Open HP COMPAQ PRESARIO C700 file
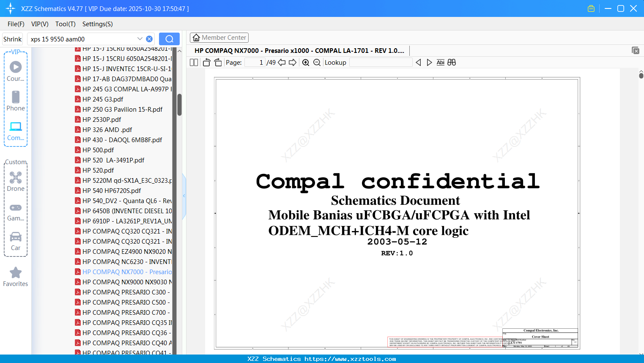The image size is (644, 363). (x=123, y=313)
